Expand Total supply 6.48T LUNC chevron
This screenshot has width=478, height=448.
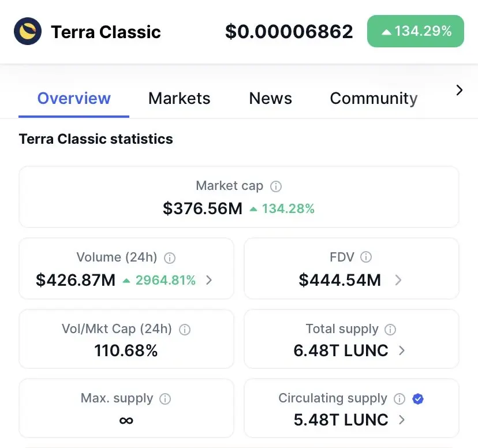(402, 350)
